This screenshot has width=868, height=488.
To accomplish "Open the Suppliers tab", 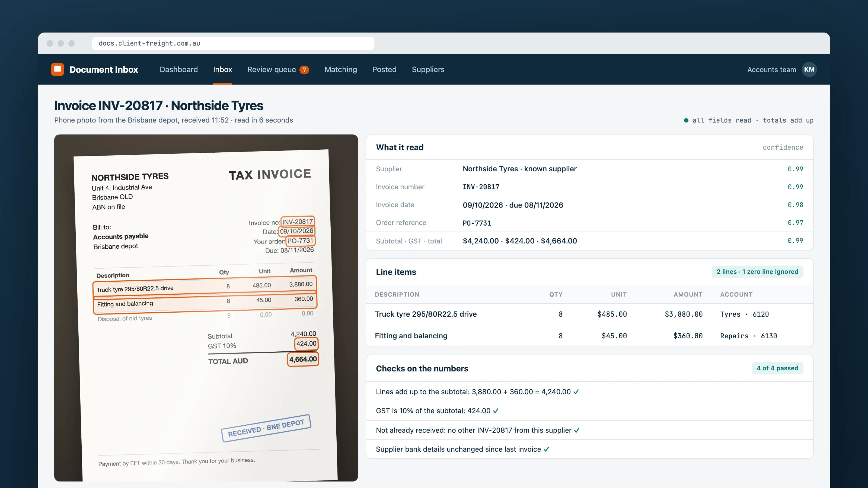I will [x=428, y=69].
